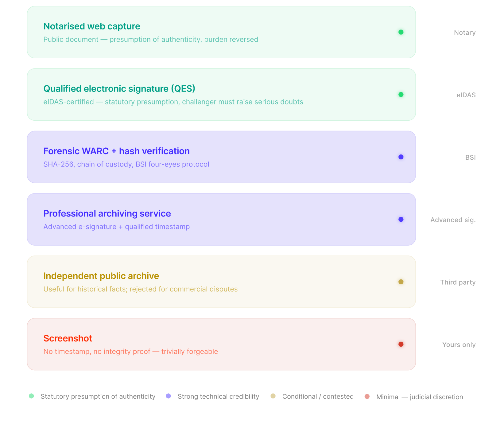Viewport: 504px width, 425px height.
Task: Select the purple dot on Forensic WARC card
Action: [x=401, y=157]
